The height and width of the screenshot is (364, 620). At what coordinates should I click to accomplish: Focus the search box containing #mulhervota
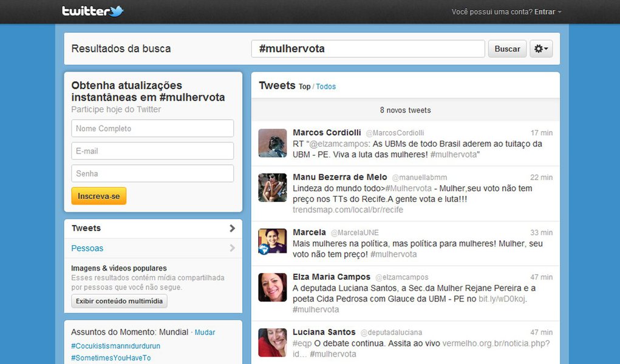[x=367, y=49]
